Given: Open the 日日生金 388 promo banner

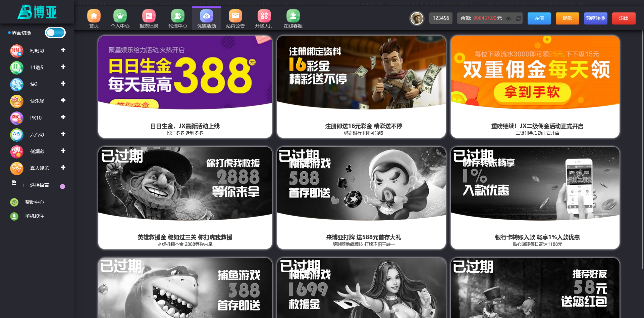Looking at the screenshot, I should pyautogui.click(x=185, y=72).
